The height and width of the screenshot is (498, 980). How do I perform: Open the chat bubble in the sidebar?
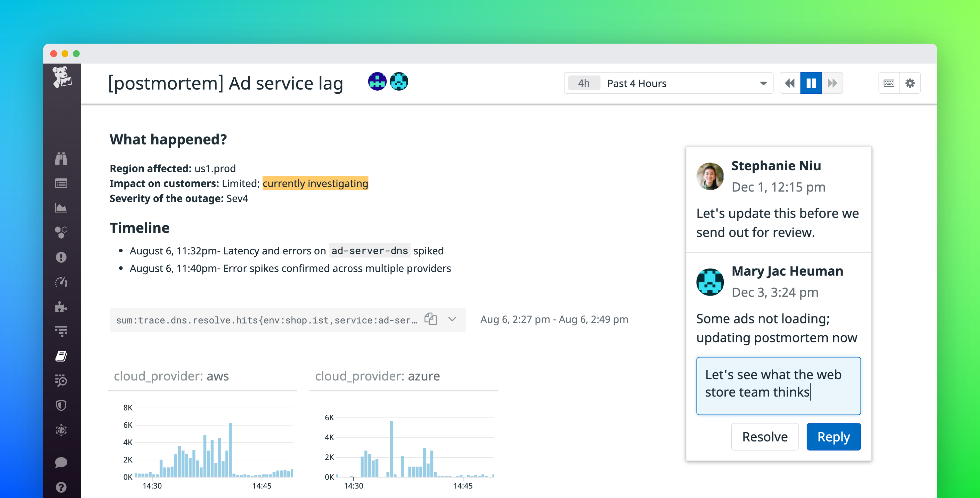click(62, 462)
